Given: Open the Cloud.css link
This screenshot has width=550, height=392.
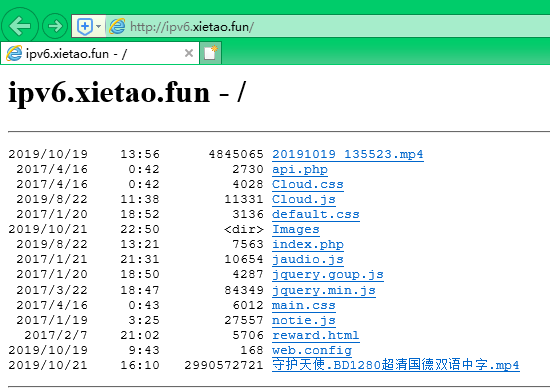Looking at the screenshot, I should (308, 185).
